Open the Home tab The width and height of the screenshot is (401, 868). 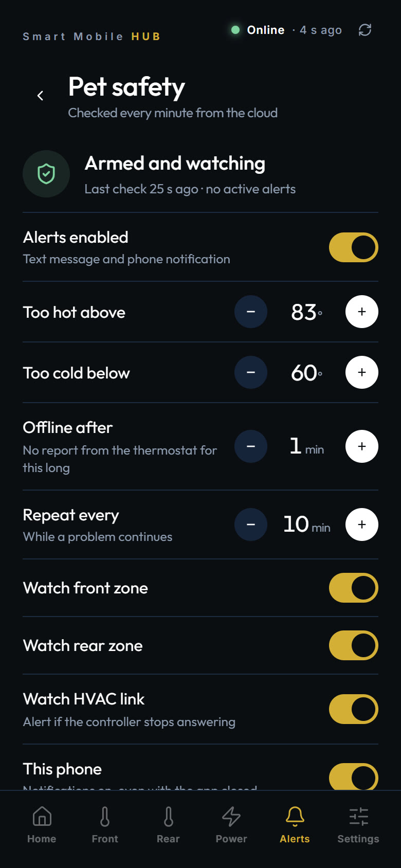point(42,824)
